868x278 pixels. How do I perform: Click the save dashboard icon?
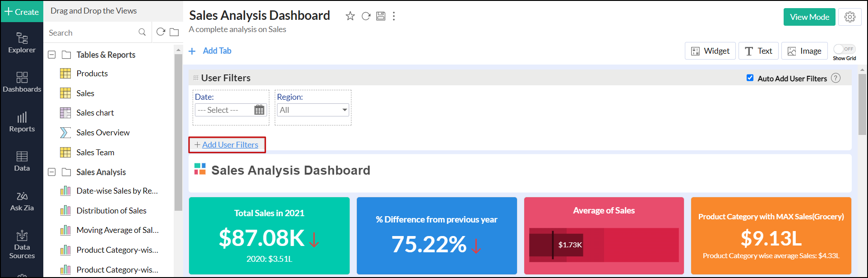tap(381, 16)
